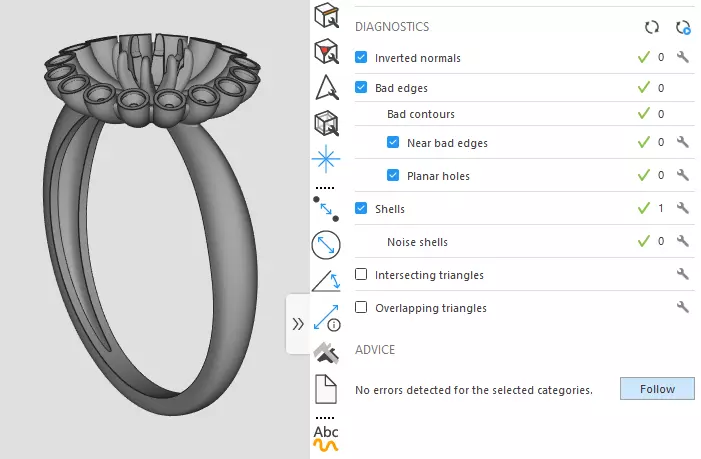Click the blank page icon in the sidebar
Viewport: 701px width, 459px height.
tap(327, 388)
